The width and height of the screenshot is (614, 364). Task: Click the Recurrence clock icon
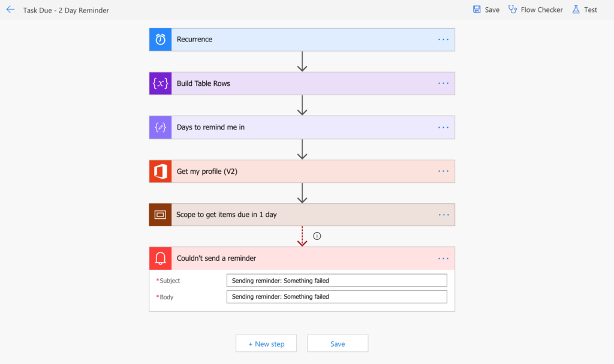click(x=160, y=40)
